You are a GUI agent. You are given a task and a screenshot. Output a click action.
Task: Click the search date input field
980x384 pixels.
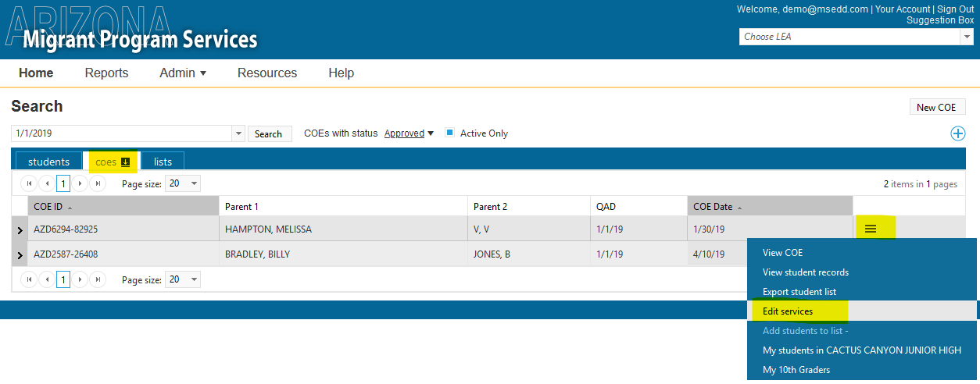click(x=122, y=133)
